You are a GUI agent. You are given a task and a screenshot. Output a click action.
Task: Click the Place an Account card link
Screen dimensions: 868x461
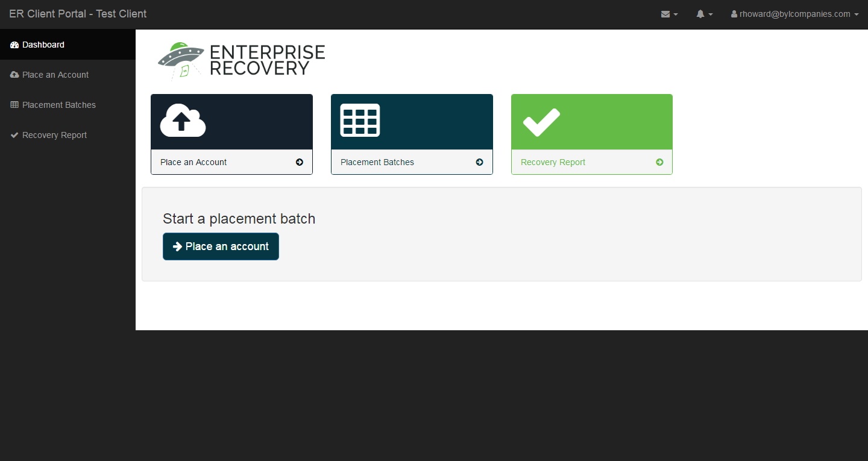[231, 162]
